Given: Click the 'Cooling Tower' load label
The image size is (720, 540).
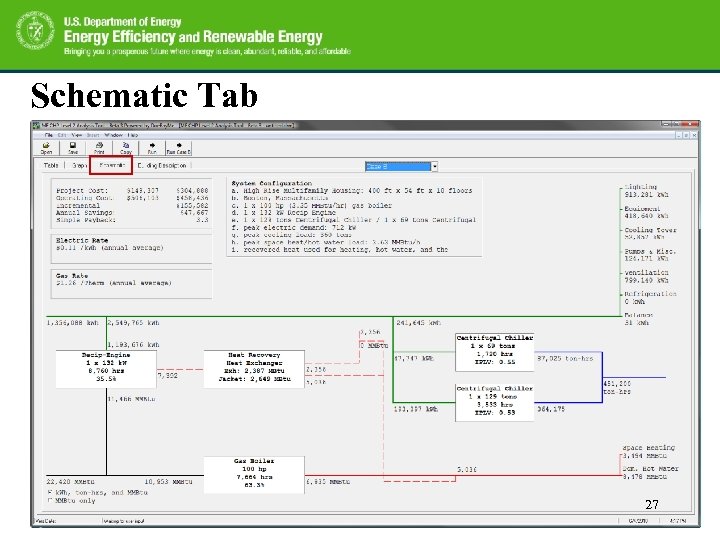Looking at the screenshot, I should pos(650,230).
